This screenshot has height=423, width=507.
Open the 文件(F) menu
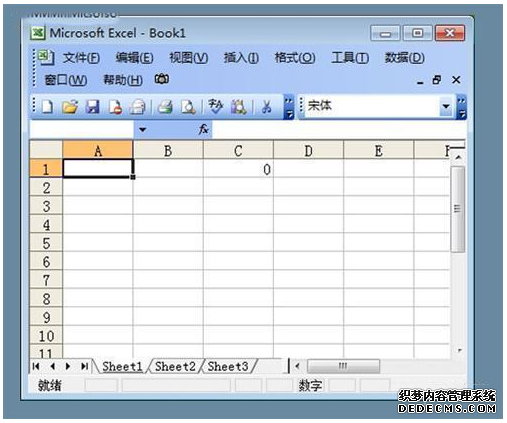point(81,58)
